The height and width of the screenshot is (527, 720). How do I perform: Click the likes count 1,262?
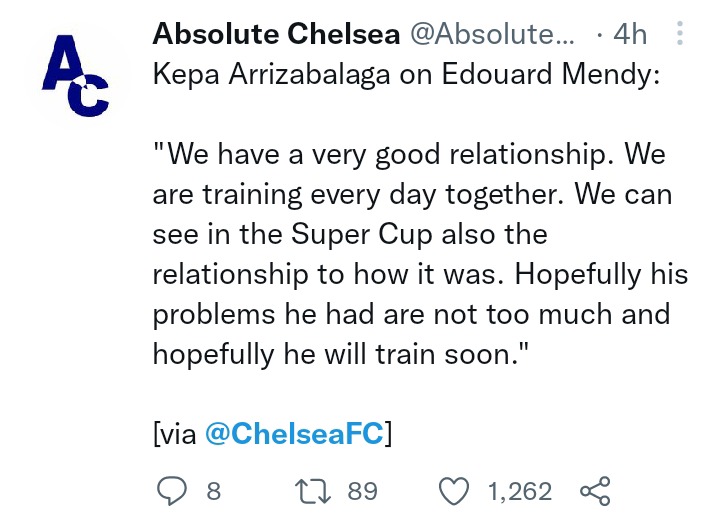[520, 491]
